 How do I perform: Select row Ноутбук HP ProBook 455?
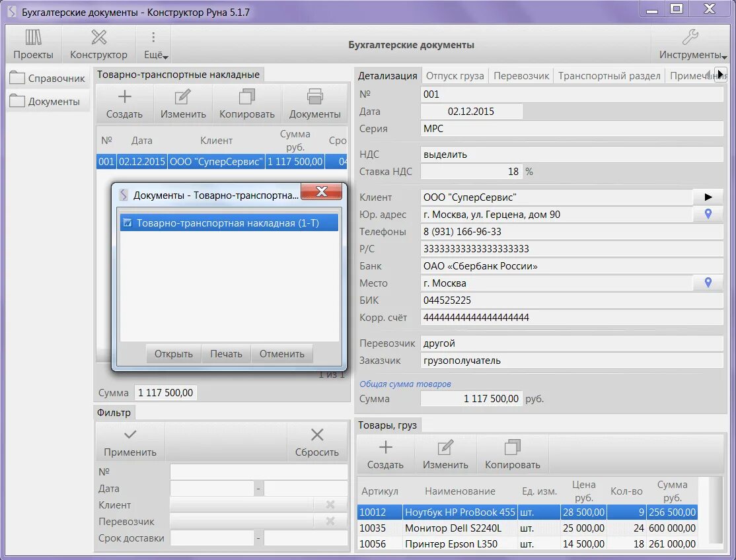[x=527, y=512]
